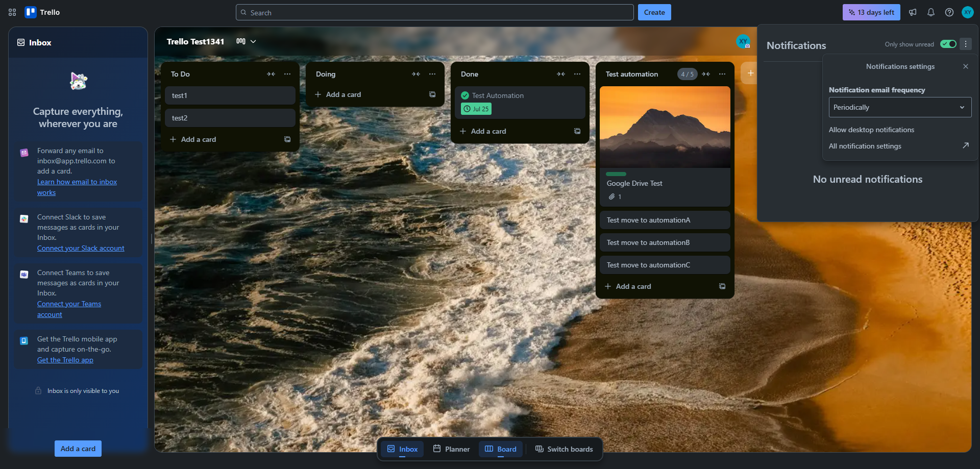Click the notifications bell icon
980x469 pixels.
pos(931,12)
